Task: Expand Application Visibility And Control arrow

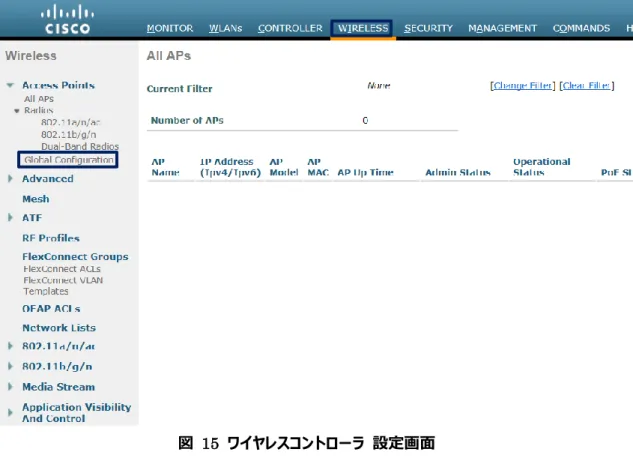Action: pyautogui.click(x=10, y=413)
